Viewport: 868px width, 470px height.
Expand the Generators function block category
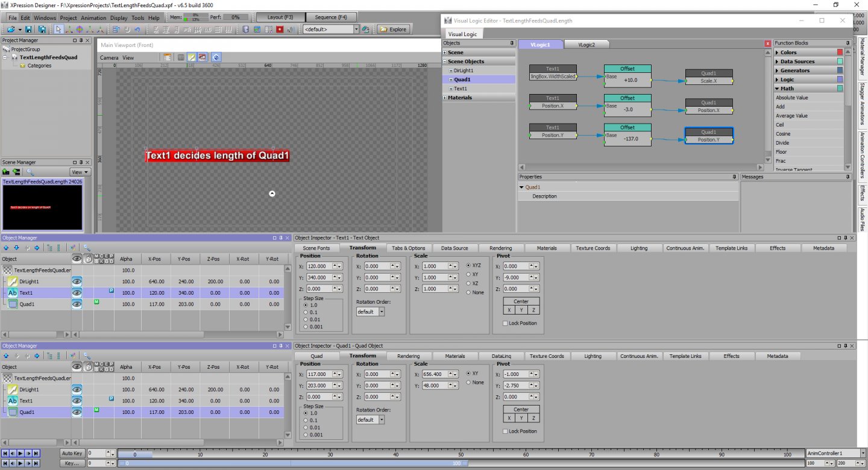pyautogui.click(x=777, y=70)
